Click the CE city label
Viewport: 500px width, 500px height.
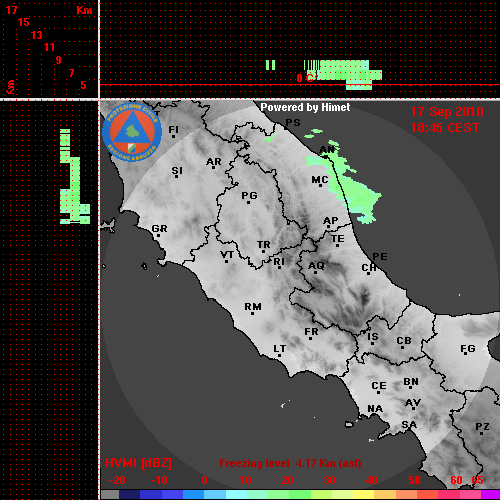(379, 386)
